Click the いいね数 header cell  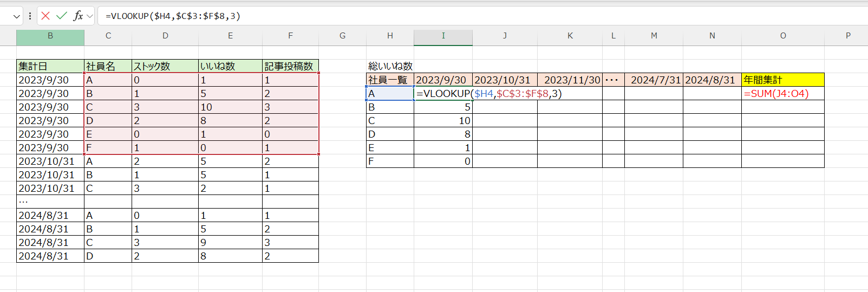230,66
